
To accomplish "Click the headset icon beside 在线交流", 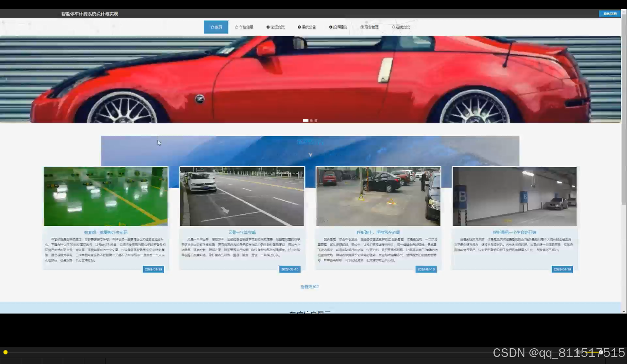I will tap(393, 27).
